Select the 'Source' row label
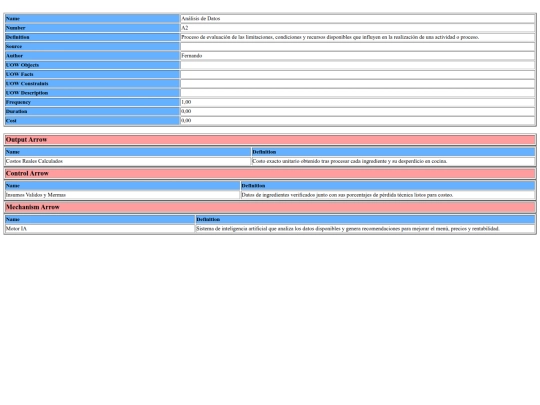This screenshot has width=540, height=405. tap(14, 46)
